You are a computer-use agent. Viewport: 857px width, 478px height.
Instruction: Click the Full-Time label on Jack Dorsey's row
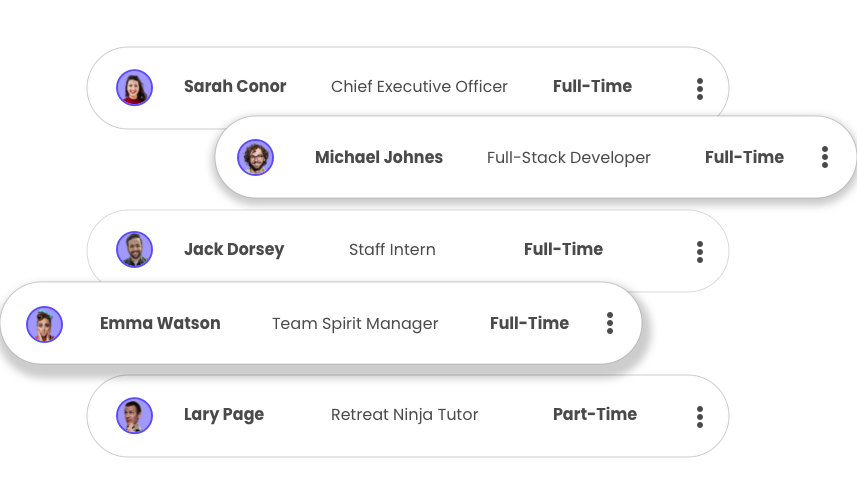coord(563,249)
